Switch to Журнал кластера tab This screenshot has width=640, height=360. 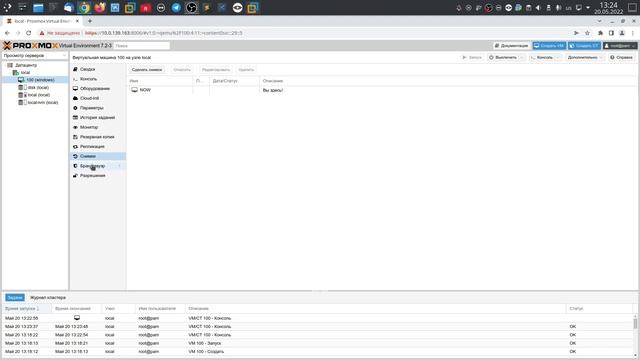tap(48, 298)
